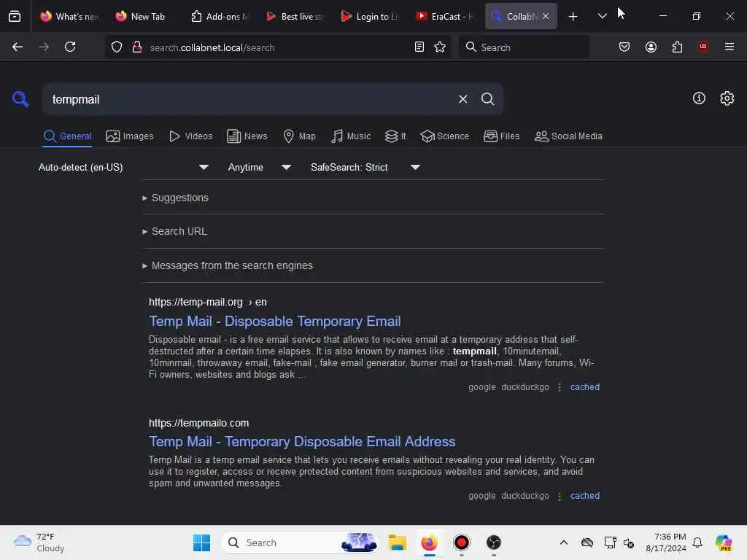Click the Firefox View icon in the tab bar

coord(15,16)
